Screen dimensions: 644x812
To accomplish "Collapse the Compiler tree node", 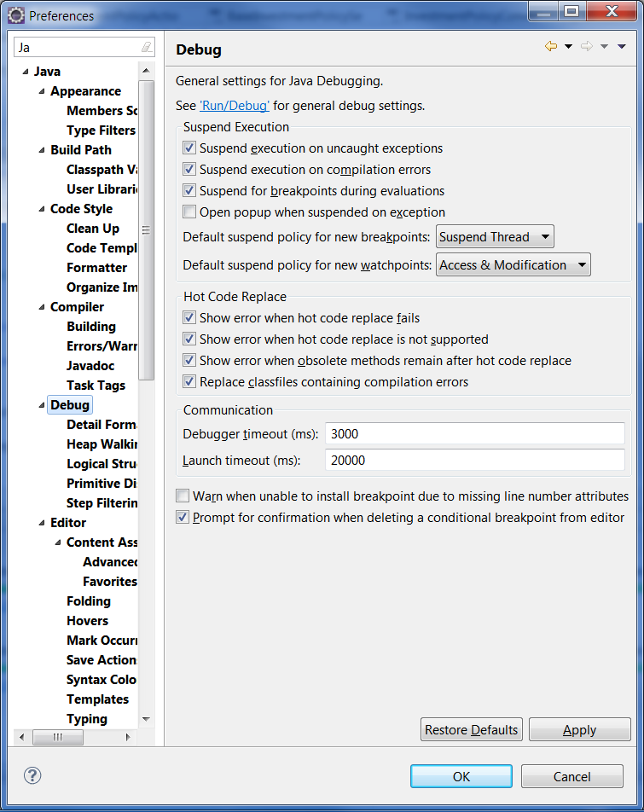I will click(x=42, y=307).
